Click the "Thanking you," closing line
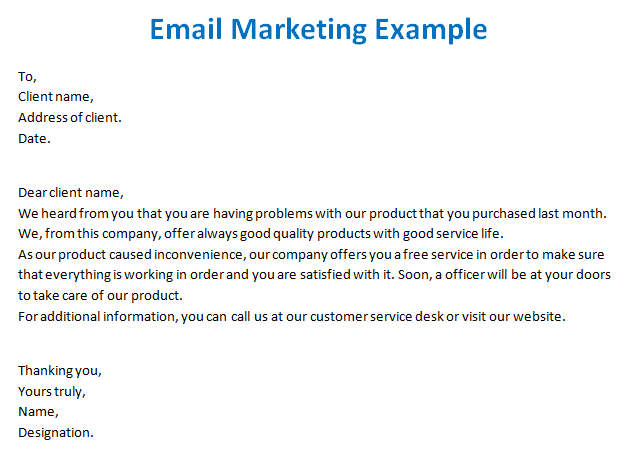 click(x=60, y=370)
